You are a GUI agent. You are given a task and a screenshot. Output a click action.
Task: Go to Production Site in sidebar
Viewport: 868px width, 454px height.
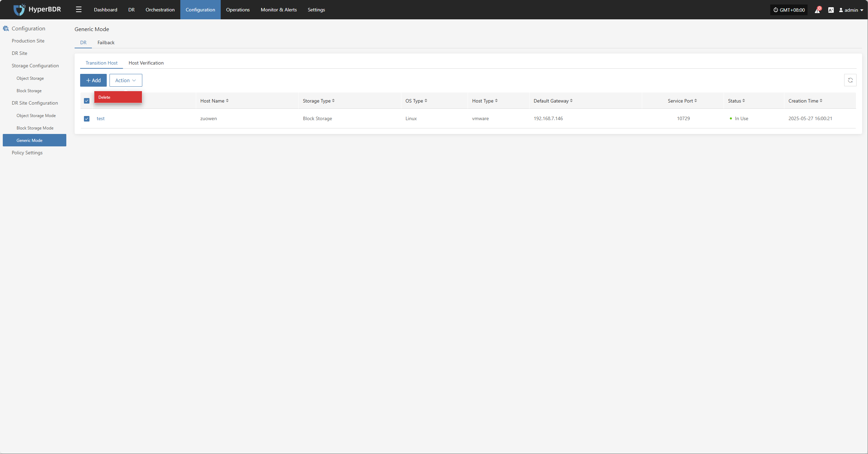[28, 41]
